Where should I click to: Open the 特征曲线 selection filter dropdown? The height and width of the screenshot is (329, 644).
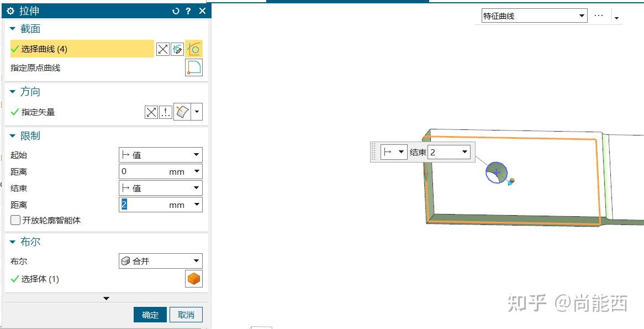point(532,15)
